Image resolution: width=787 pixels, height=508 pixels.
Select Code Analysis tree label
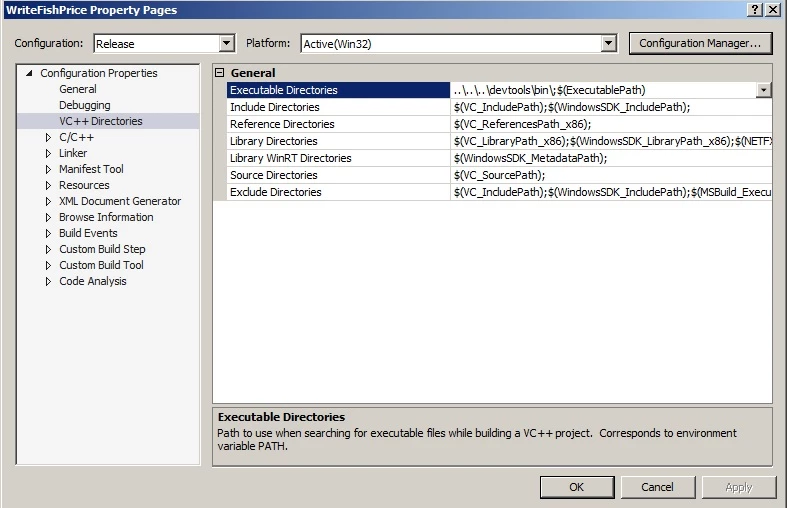pos(93,282)
